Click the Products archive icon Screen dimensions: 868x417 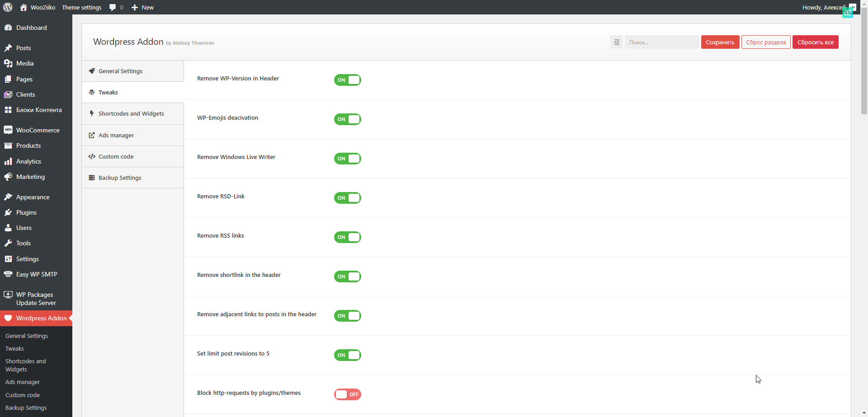coord(8,145)
